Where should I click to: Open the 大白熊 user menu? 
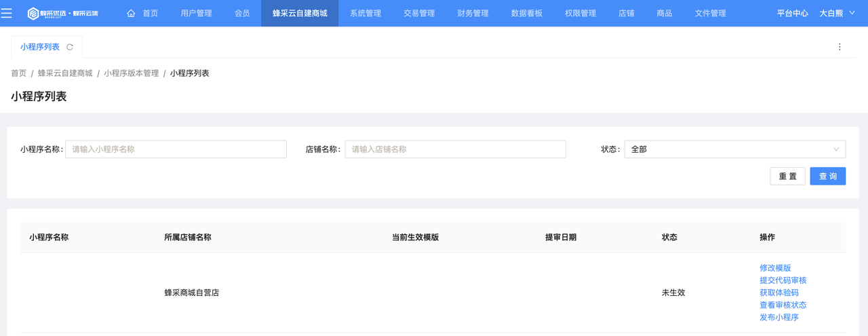click(x=831, y=13)
